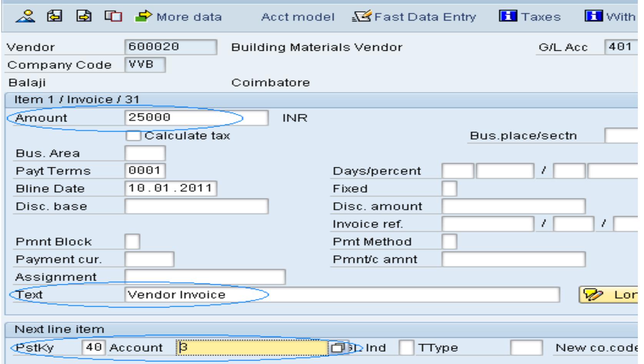Select the Bline Date field
Viewport: 644px width, 364px height.
(171, 189)
